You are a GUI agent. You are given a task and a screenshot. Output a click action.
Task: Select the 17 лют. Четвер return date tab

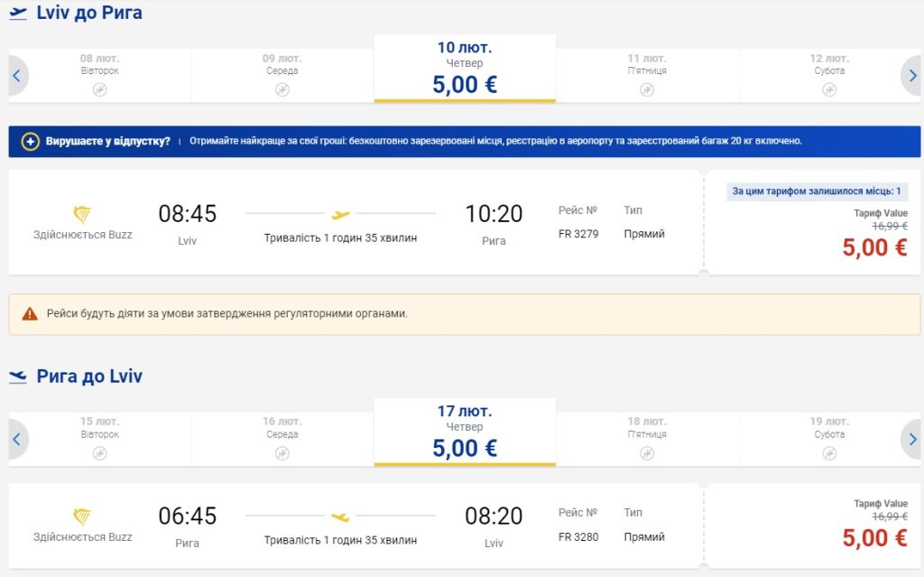coord(465,433)
